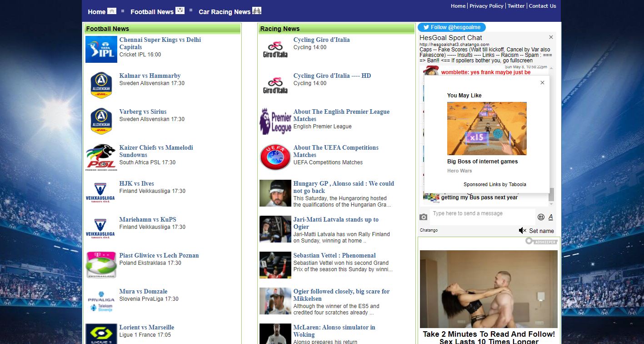644x344 pixels.
Task: Open McLaren: Alonso simulator in Woking article
Action: click(334, 331)
